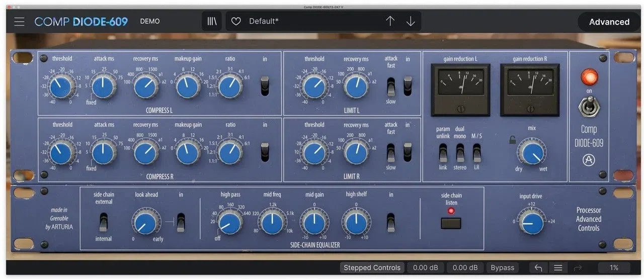Open the preset library browser icon

click(x=212, y=22)
